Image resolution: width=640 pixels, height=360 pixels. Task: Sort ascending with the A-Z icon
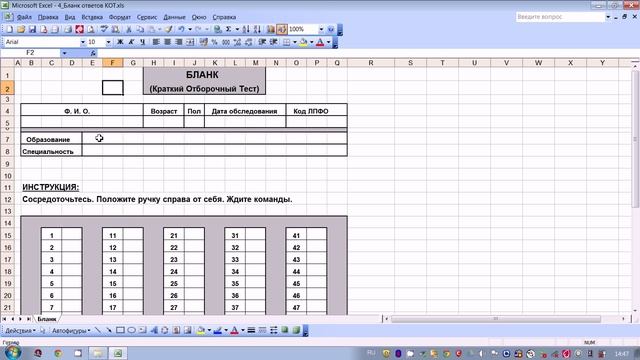pyautogui.click(x=246, y=29)
